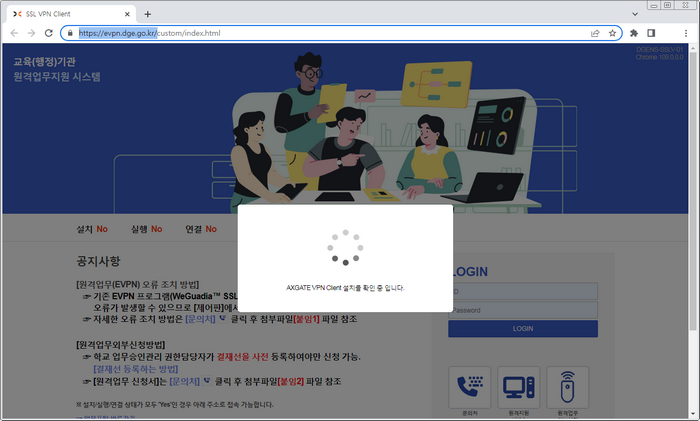Click the 공지사항 heading

(98, 261)
